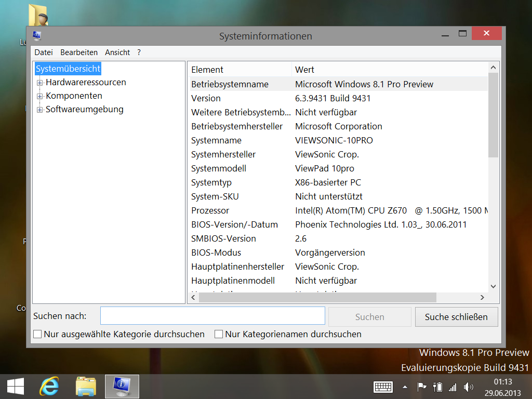532x399 pixels.
Task: Select the Systemtyp row
Action: pos(338,182)
